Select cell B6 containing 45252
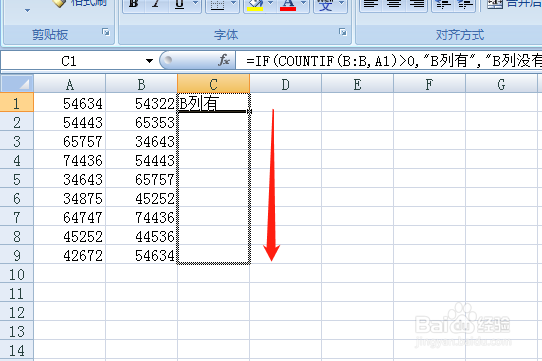The image size is (542, 361). coord(141,198)
